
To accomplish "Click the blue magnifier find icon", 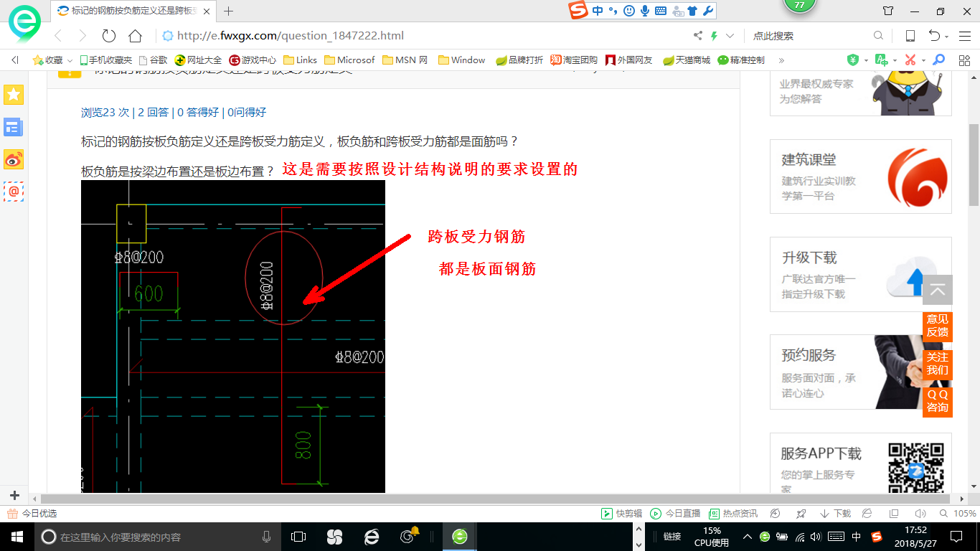I will (x=938, y=60).
